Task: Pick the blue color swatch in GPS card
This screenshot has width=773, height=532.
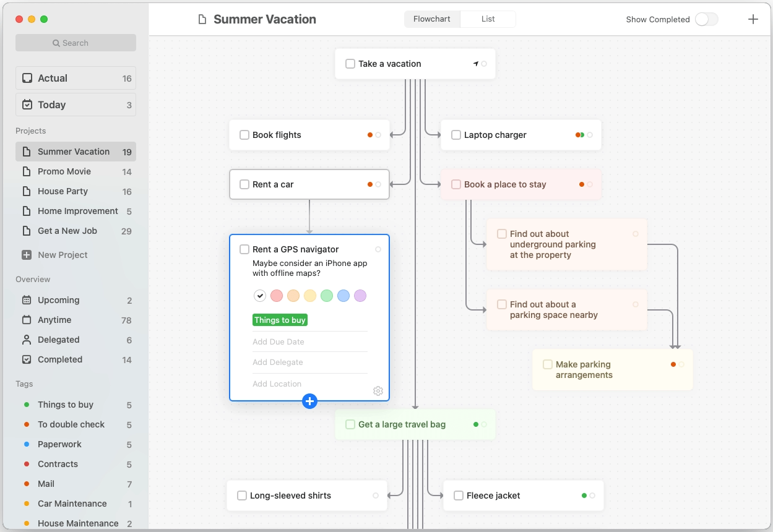Action: pyautogui.click(x=343, y=296)
